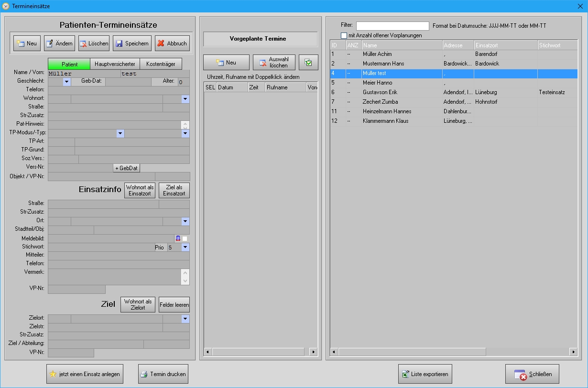The height and width of the screenshot is (388, 588).
Task: Enable 'mit Anzahl offener Vorplanungen' checkbox
Action: click(x=344, y=35)
